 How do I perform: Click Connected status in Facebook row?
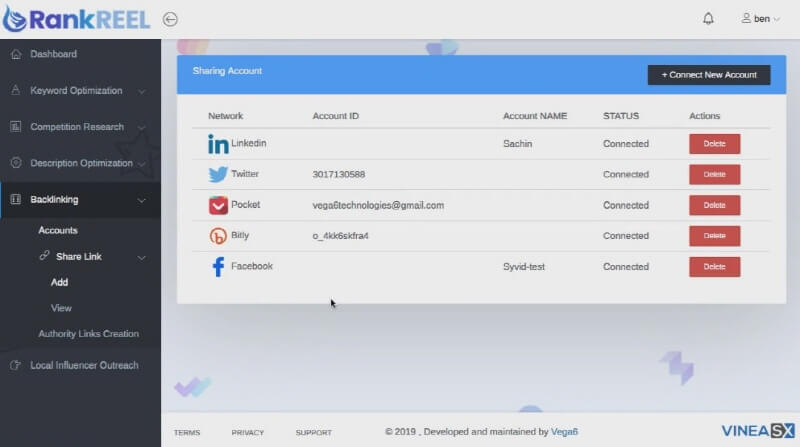[626, 267]
